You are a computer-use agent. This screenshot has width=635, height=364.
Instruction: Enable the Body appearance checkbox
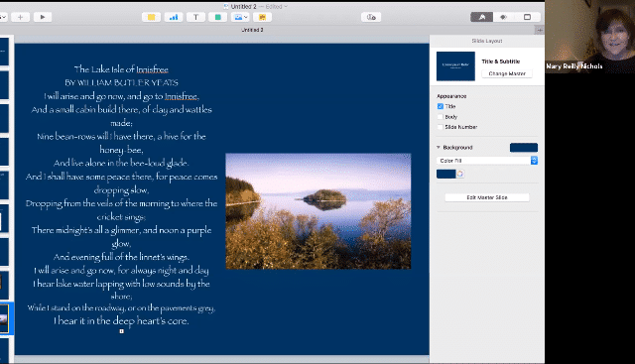441,117
